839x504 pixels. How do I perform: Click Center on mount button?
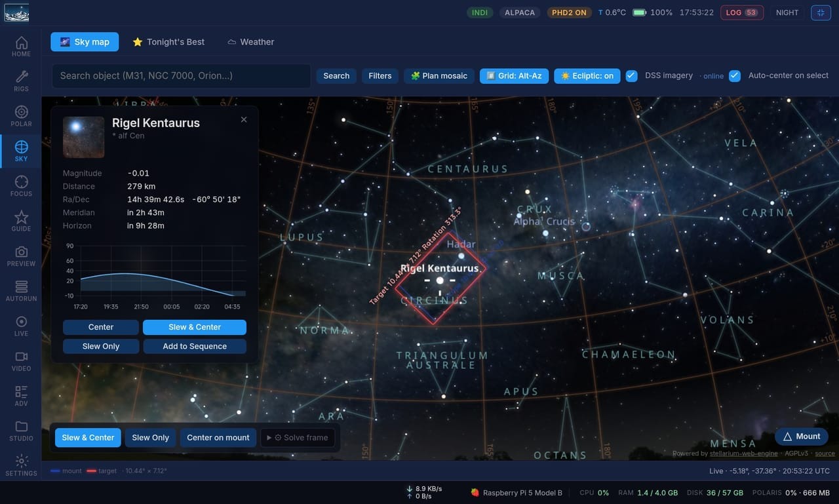tap(218, 438)
